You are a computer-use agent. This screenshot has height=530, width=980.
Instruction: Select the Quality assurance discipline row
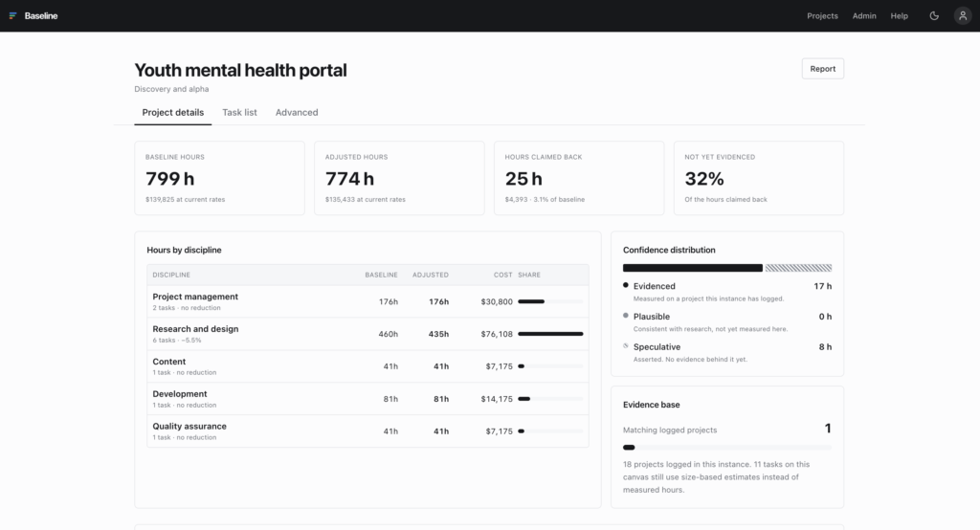(x=367, y=431)
